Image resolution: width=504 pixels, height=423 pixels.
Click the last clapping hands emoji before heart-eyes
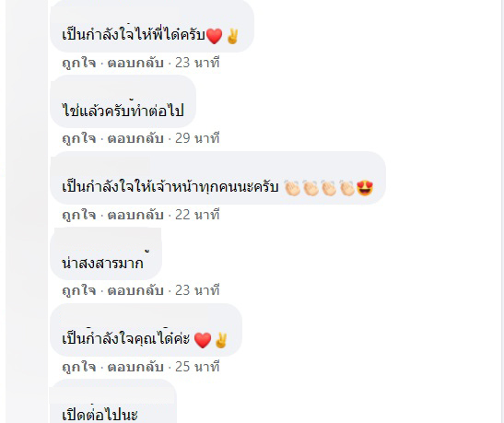click(347, 188)
